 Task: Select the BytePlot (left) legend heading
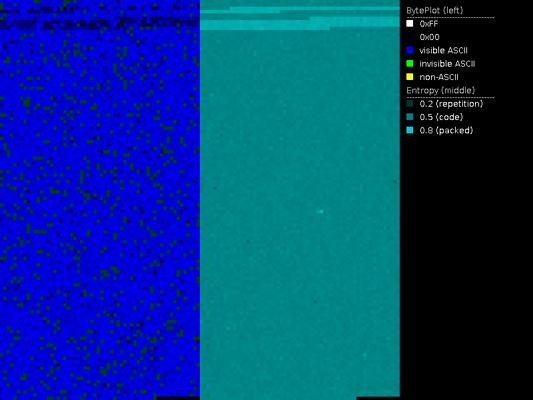(x=434, y=11)
